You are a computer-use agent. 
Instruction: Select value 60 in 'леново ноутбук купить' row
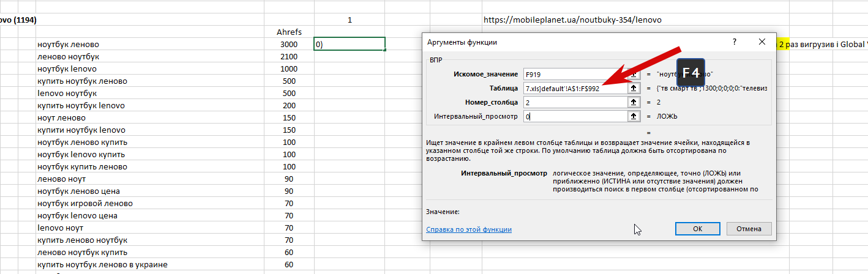289,252
